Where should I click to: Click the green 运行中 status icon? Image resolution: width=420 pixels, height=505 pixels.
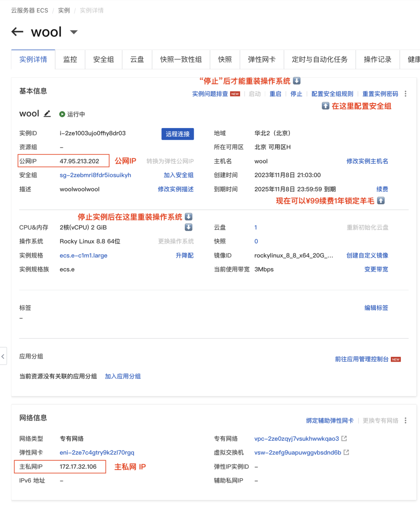coord(61,114)
